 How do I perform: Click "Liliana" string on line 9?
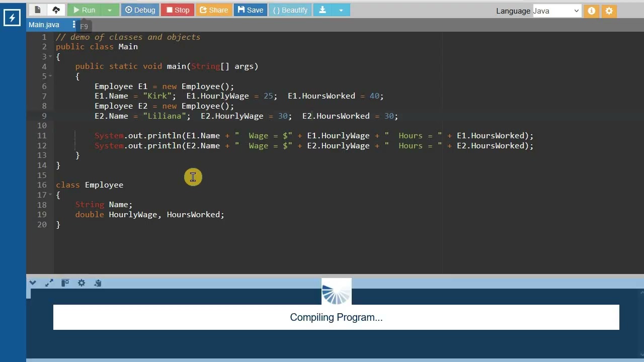[x=165, y=116]
